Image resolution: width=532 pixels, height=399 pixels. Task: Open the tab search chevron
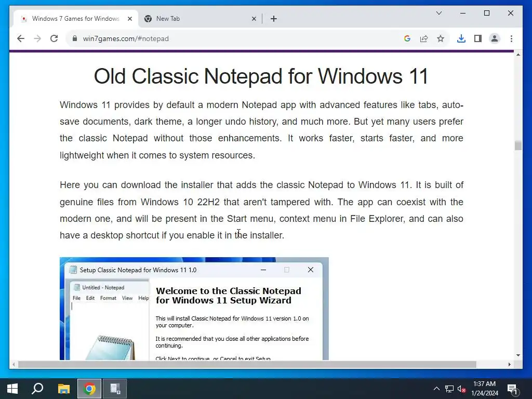coord(438,13)
